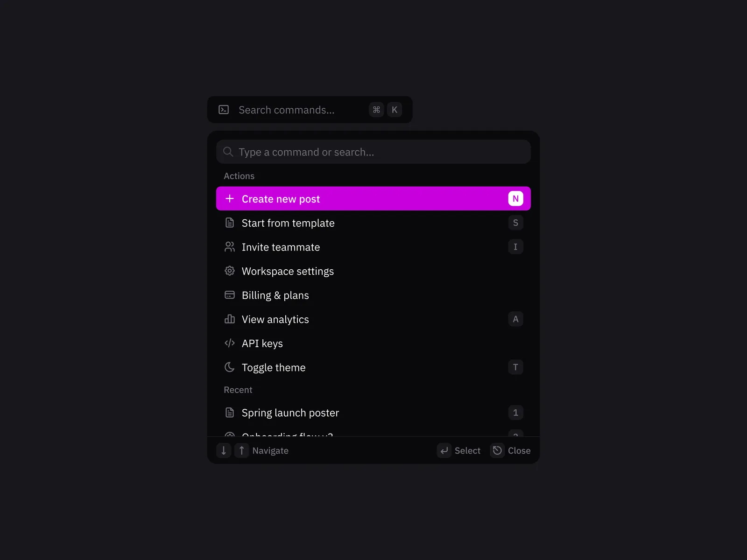
Task: Select the Create new post command
Action: click(x=373, y=198)
